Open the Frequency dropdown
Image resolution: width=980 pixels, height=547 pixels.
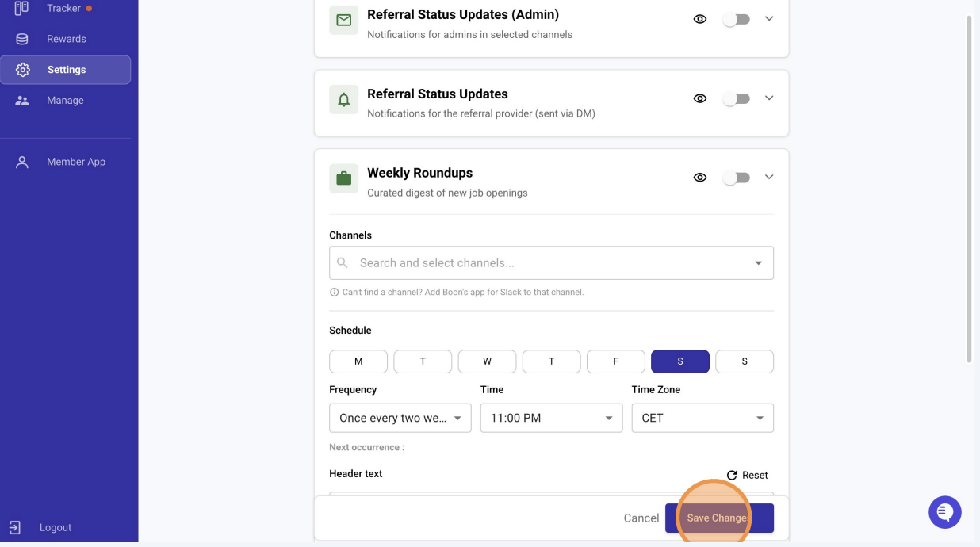(400, 418)
